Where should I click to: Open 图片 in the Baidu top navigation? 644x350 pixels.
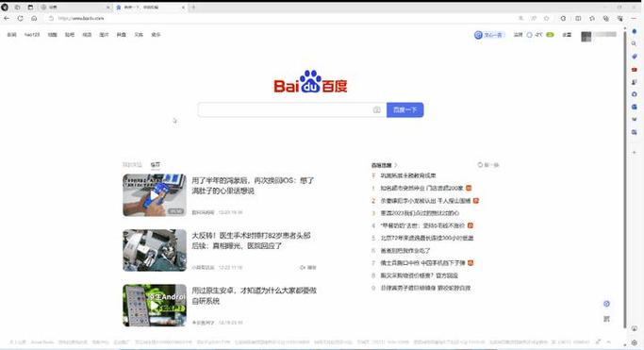click(105, 35)
